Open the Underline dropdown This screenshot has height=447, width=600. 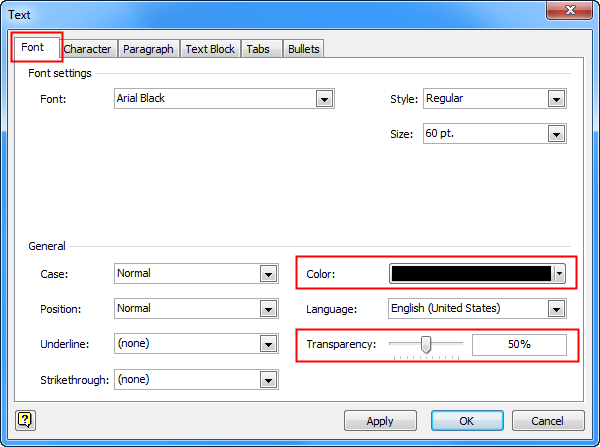click(267, 344)
